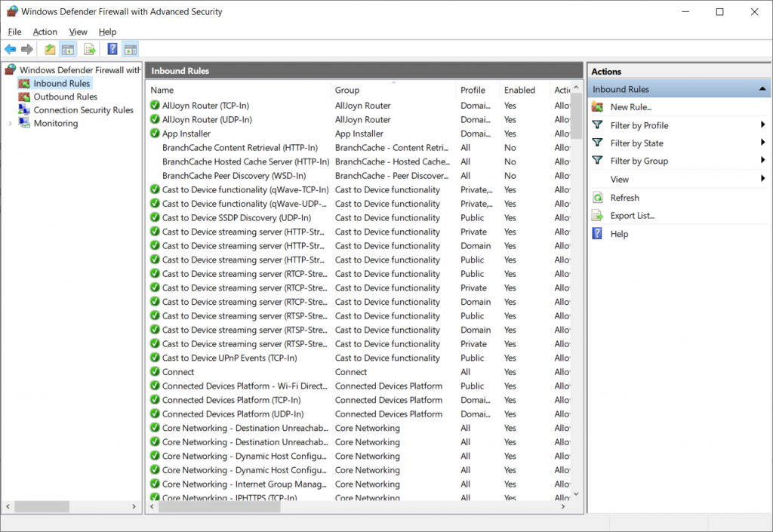Click the rules list horizontal scroll right arrow
Image resolution: width=773 pixels, height=532 pixels.
click(563, 506)
